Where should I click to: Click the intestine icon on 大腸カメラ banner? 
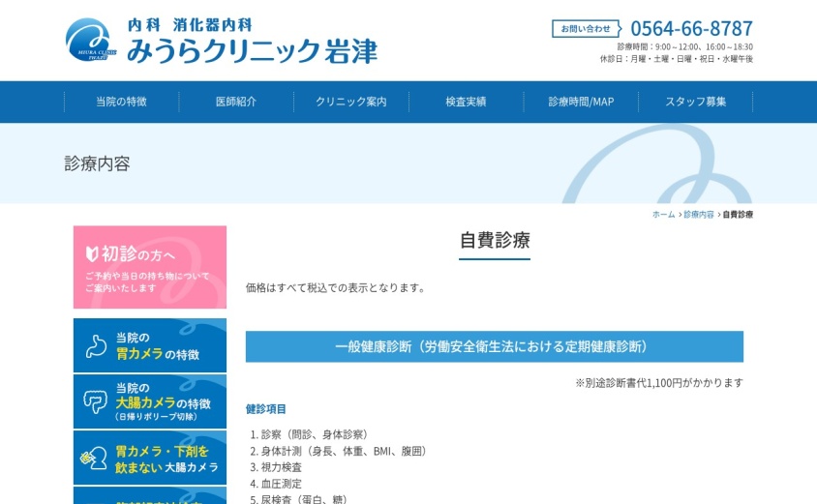(x=96, y=401)
